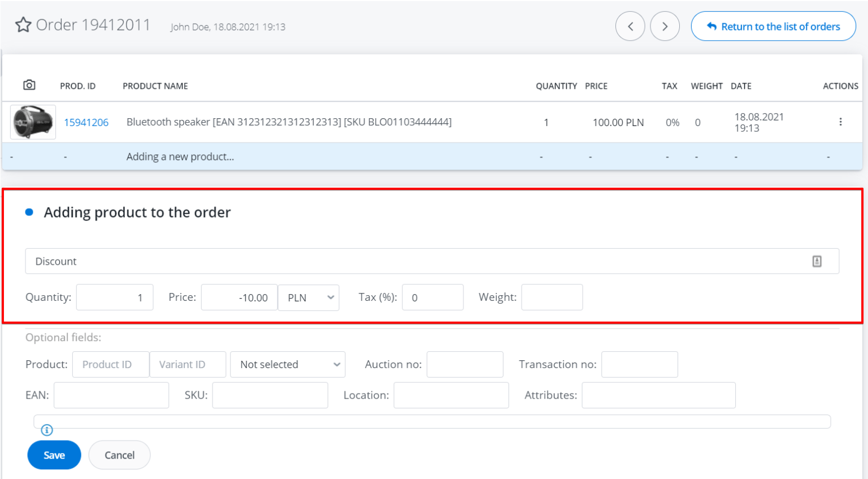The image size is (868, 479).
Task: Click the Location input field
Action: coord(452,395)
